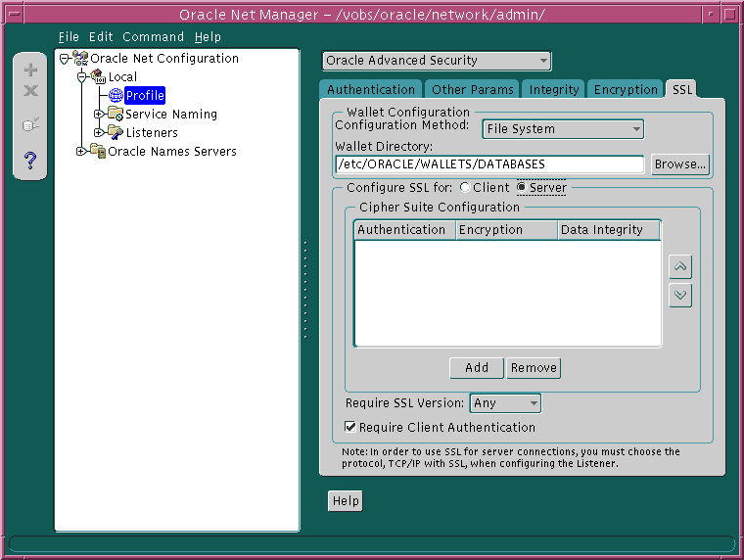Switch to the Encryption tab
This screenshot has height=560, width=744.
[626, 89]
